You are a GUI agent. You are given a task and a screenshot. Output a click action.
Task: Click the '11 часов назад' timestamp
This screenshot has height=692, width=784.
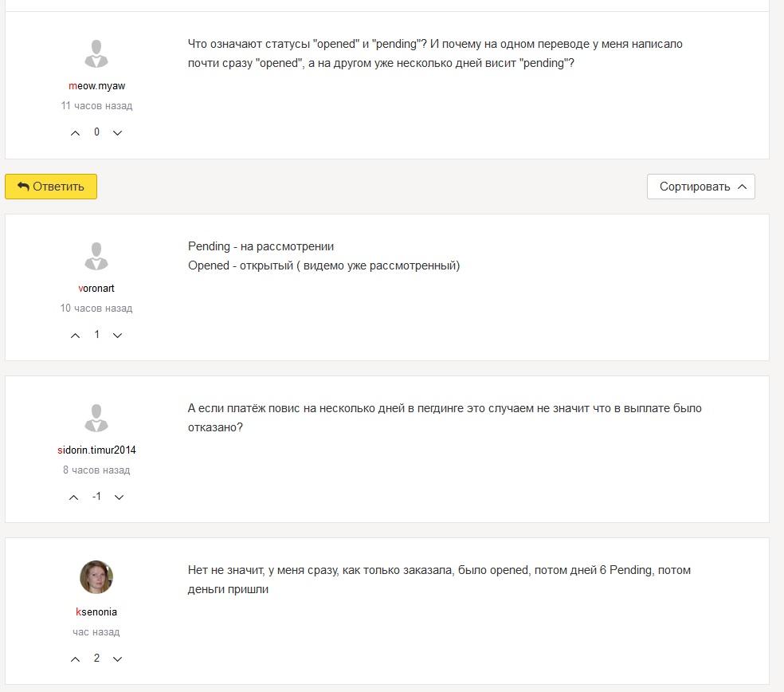point(96,106)
